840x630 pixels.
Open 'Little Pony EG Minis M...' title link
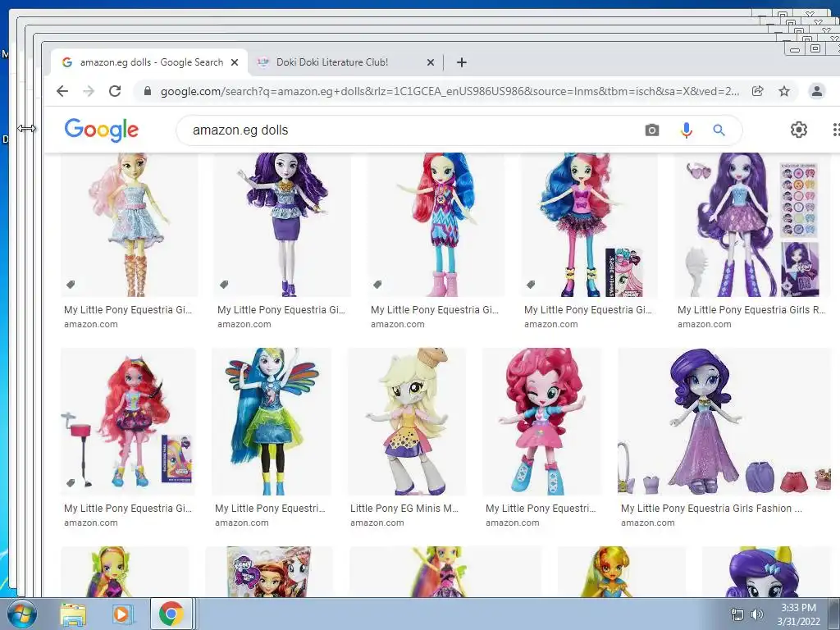coord(404,509)
